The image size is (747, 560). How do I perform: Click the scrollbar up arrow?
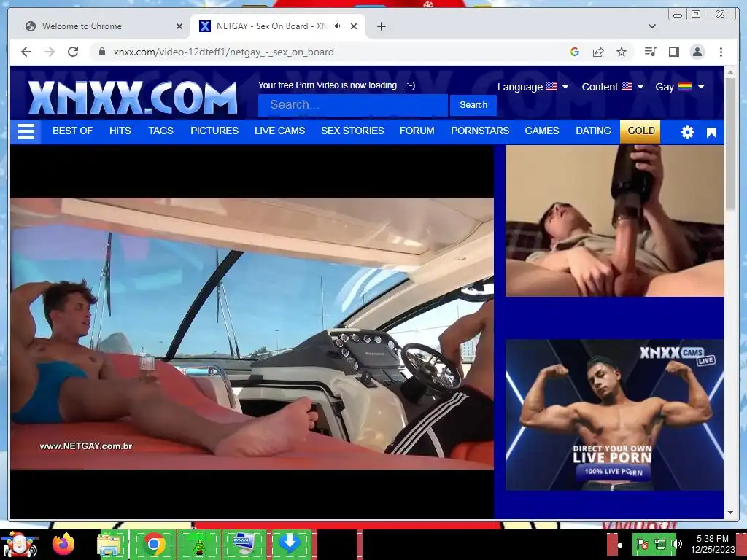pos(730,72)
